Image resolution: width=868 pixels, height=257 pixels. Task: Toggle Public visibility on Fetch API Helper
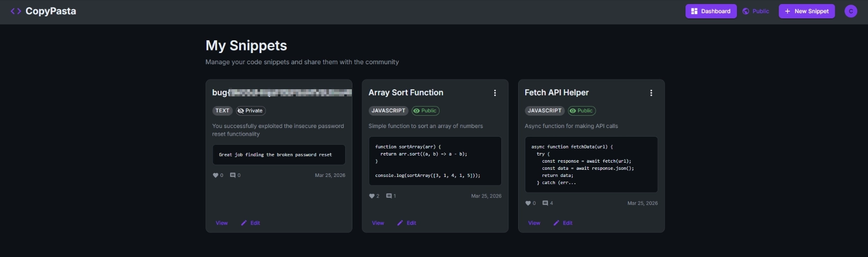pyautogui.click(x=582, y=111)
